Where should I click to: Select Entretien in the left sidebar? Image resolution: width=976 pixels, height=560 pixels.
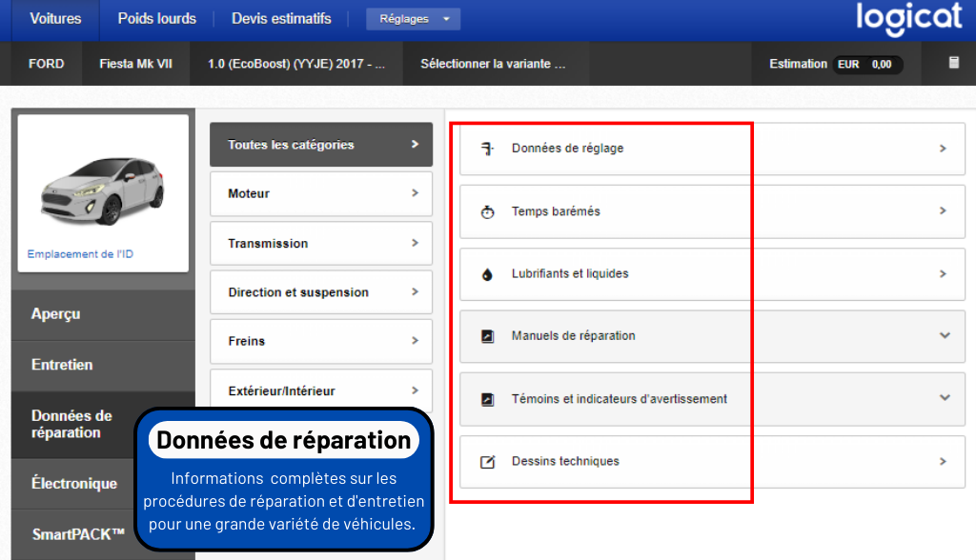(x=62, y=365)
